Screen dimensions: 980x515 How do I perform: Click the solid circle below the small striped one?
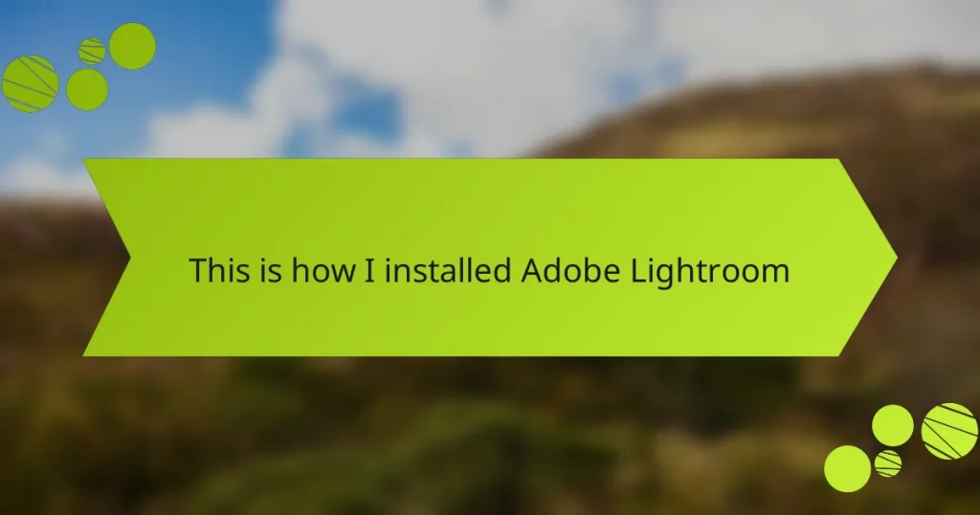click(x=87, y=89)
